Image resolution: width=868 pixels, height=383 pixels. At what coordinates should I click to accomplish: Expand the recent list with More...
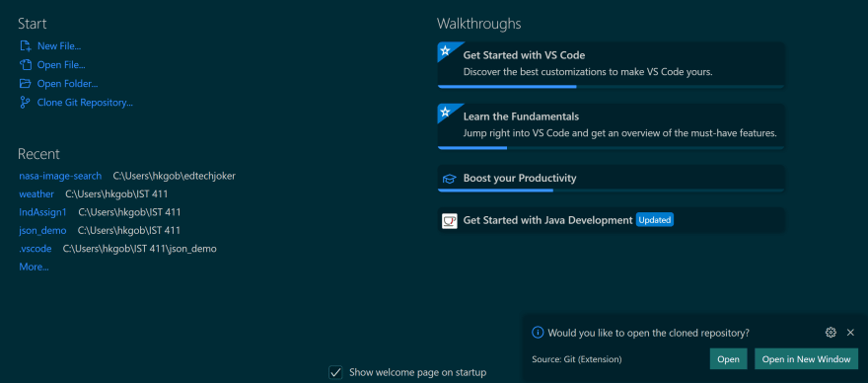34,267
